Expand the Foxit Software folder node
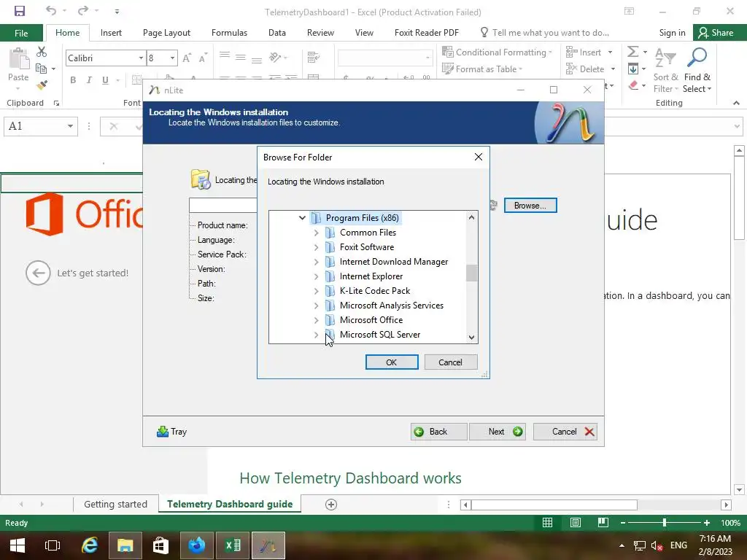Screen dimensions: 747x560 [317, 247]
